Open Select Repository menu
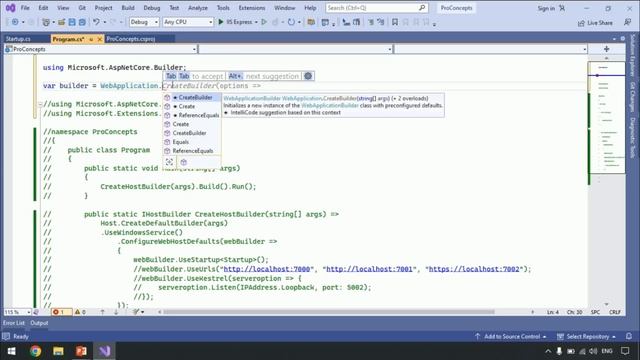The height and width of the screenshot is (360, 640). click(x=587, y=336)
